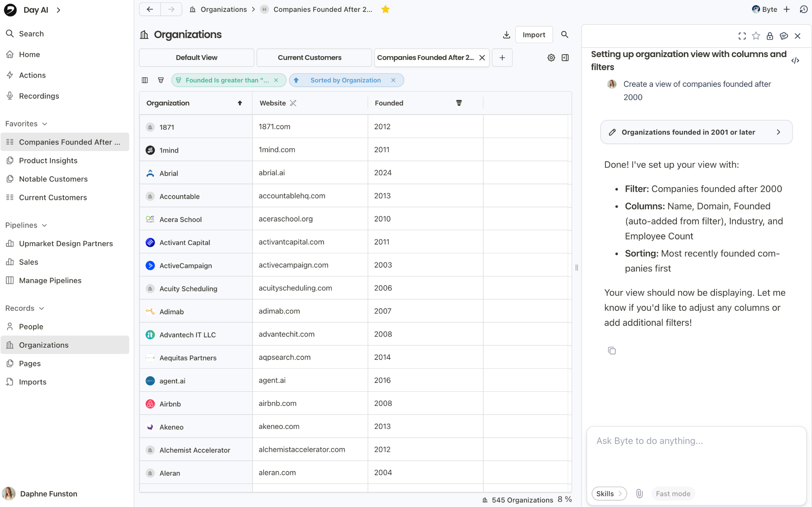
Task: Switch to the Current Customers tab
Action: point(309,58)
